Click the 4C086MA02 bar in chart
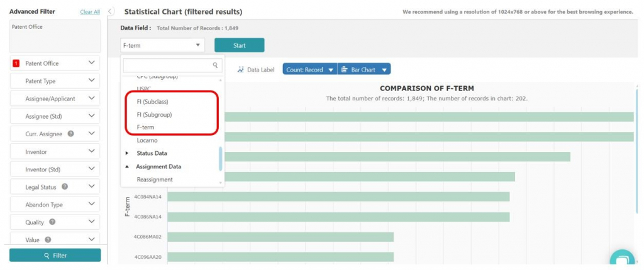 (x=280, y=237)
